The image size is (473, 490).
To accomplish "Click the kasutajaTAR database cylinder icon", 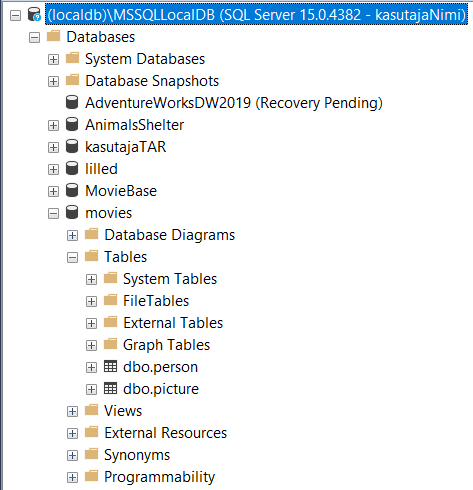I will pyautogui.click(x=72, y=146).
